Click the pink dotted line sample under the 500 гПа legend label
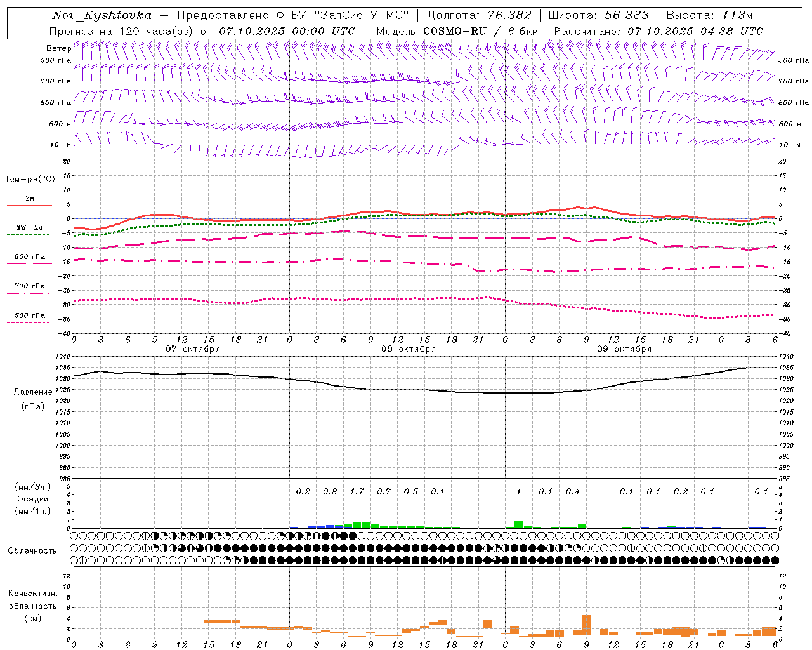The image size is (812, 650). coord(29,322)
